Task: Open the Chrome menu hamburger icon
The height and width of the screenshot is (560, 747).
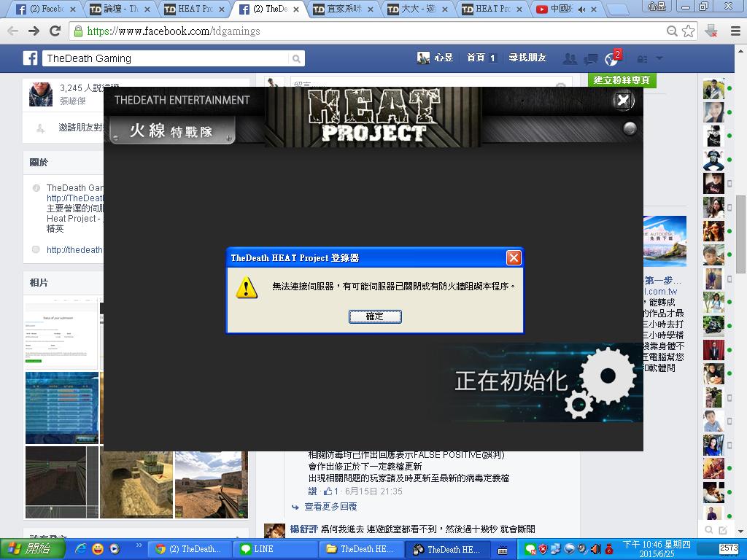Action: pos(735,31)
